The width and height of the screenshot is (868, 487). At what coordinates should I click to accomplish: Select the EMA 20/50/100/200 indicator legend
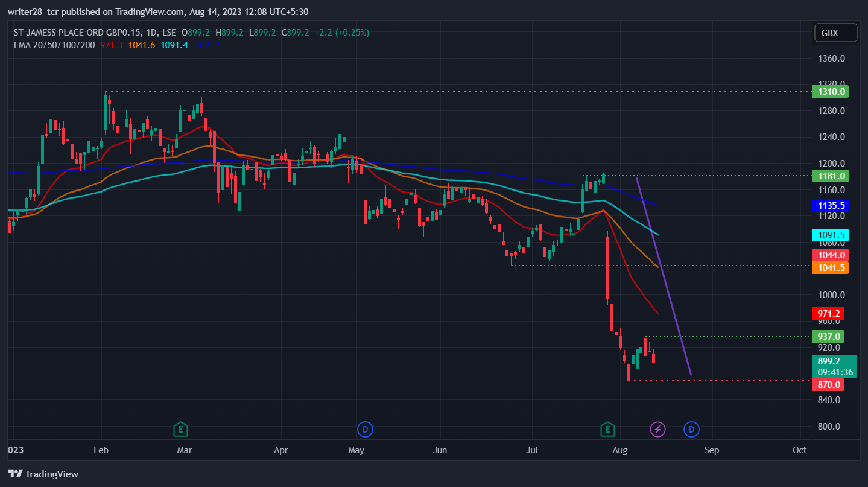[x=54, y=45]
